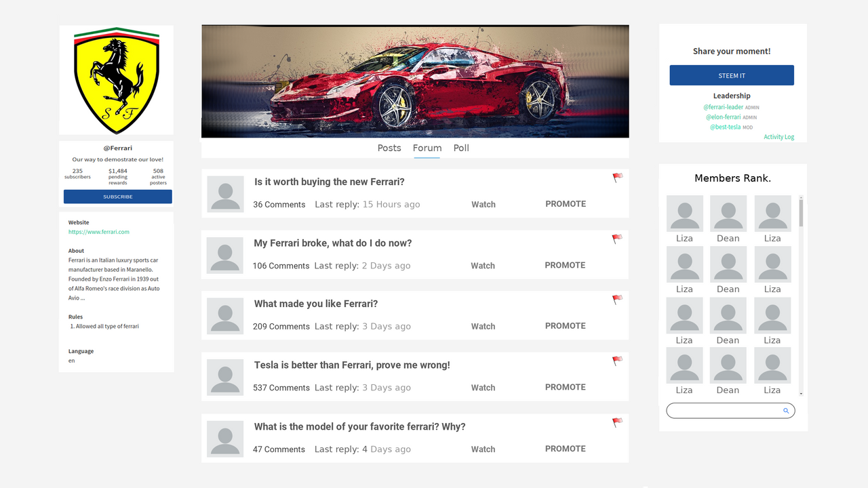Open thread "Is it worth buying the new Ferrari?"
Image resolution: width=868 pixels, height=488 pixels.
click(330, 182)
